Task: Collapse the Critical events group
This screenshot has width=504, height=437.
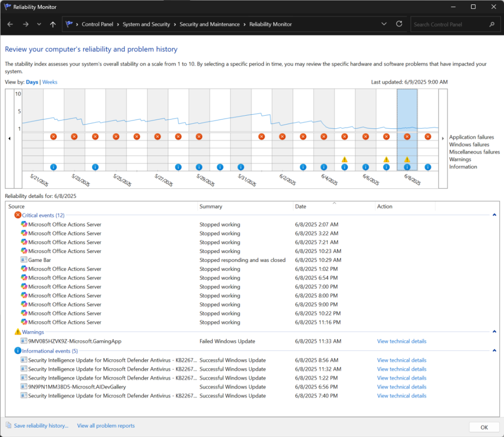Action: coord(494,215)
